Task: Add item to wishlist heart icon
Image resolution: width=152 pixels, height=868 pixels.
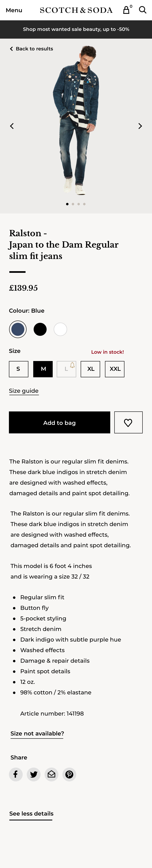Action: click(x=128, y=422)
